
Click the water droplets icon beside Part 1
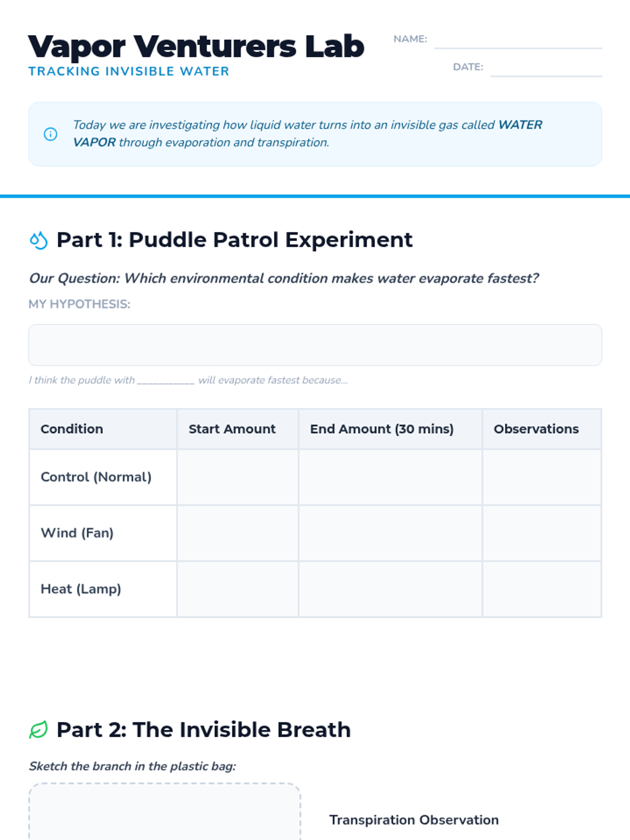click(39, 240)
